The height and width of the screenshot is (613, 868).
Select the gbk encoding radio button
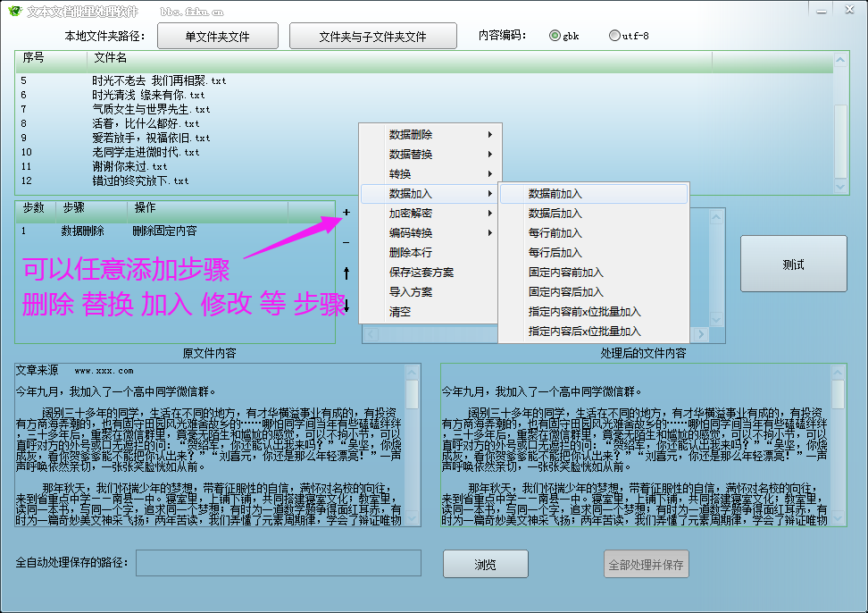(555, 36)
